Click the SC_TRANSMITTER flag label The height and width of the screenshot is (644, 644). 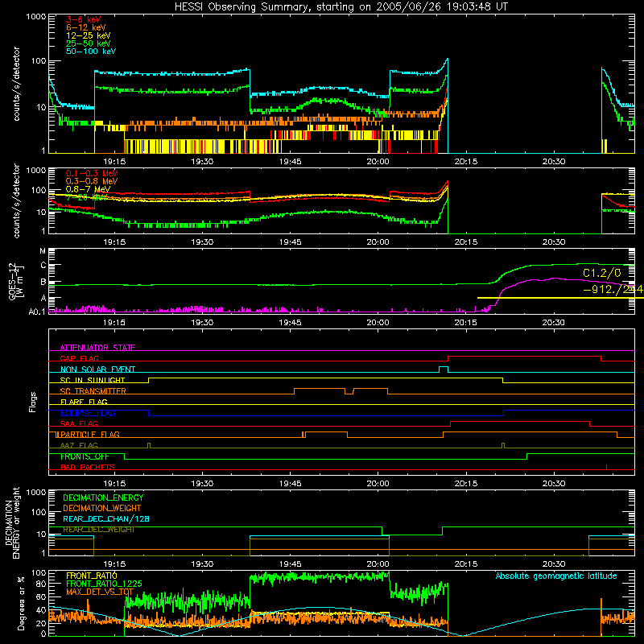[x=93, y=391]
